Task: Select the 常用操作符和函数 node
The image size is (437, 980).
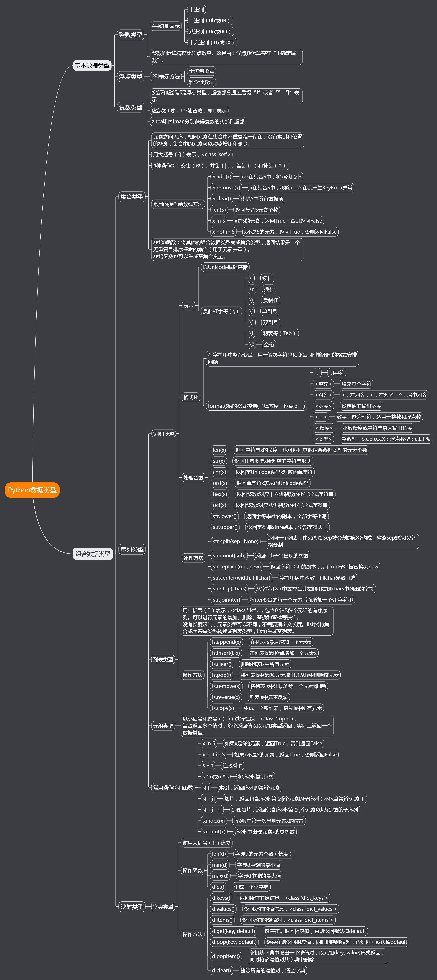Action: click(173, 787)
